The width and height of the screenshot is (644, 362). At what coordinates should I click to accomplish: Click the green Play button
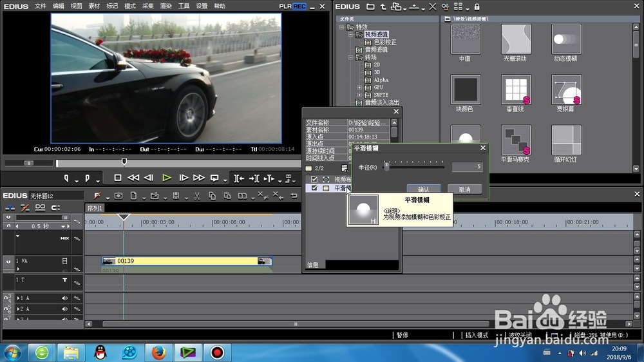[x=166, y=178]
